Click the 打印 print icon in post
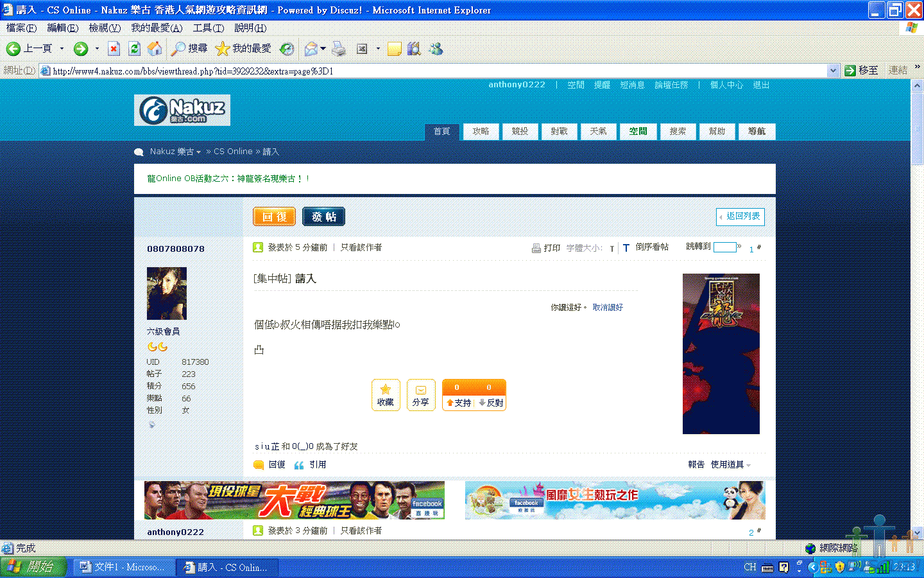This screenshot has height=578, width=924. (546, 248)
